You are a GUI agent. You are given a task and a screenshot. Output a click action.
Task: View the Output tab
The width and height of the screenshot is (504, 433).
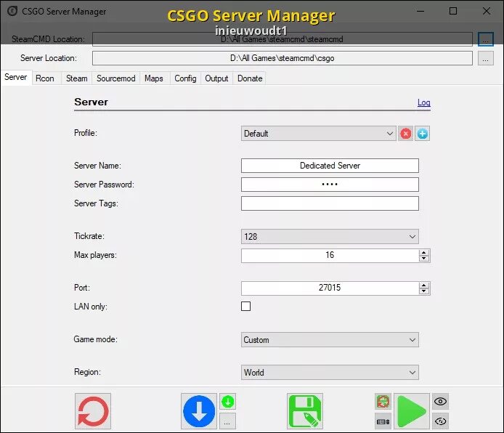pyautogui.click(x=216, y=78)
